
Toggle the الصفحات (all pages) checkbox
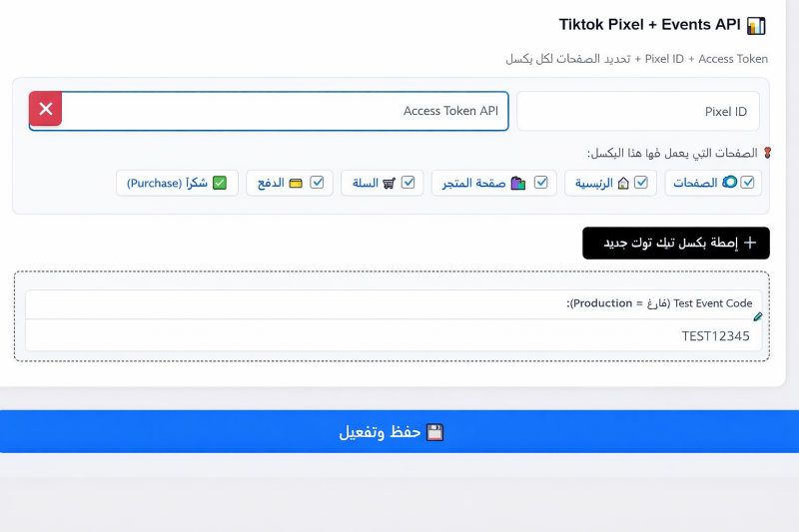click(x=747, y=183)
